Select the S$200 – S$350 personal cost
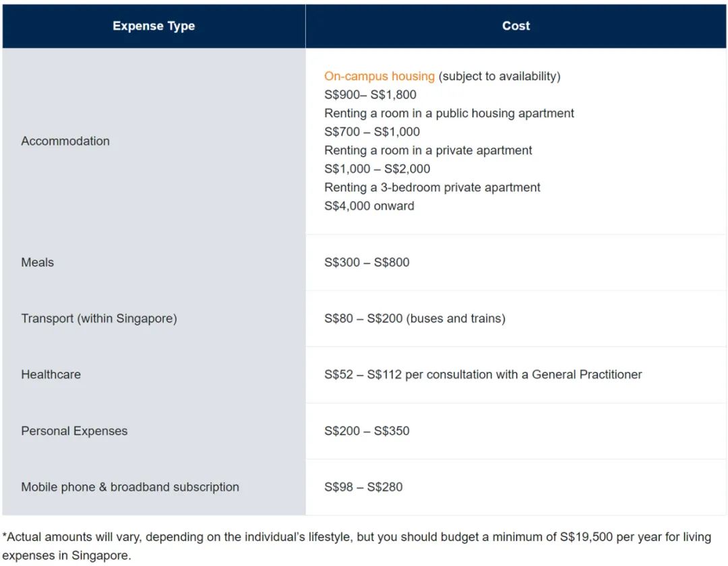 pyautogui.click(x=367, y=431)
